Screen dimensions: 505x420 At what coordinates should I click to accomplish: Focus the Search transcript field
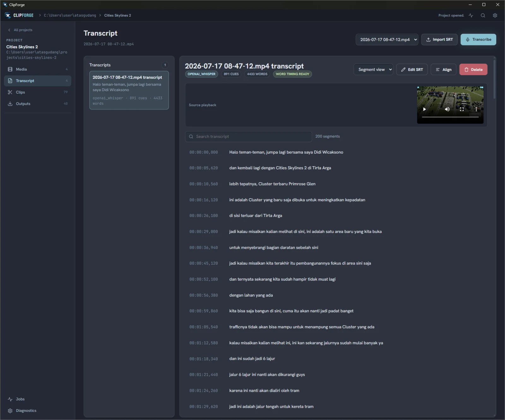248,137
